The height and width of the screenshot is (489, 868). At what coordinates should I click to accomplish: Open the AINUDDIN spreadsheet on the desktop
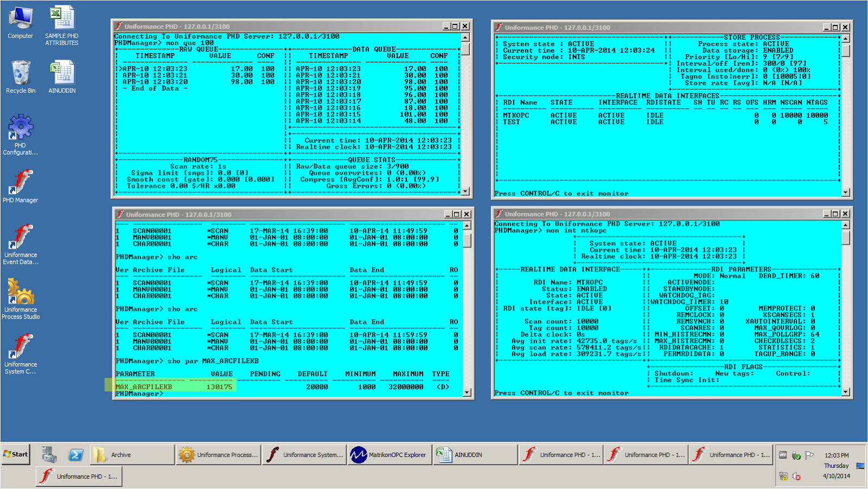(x=61, y=73)
